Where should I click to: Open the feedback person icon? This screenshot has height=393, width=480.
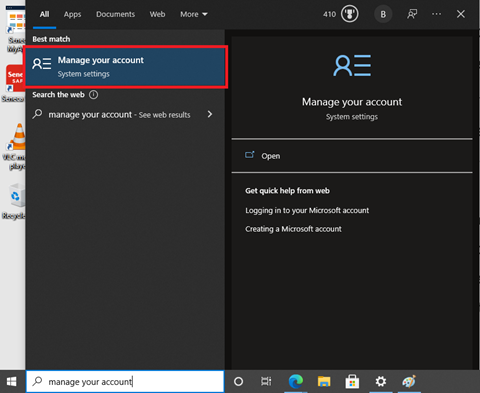pyautogui.click(x=412, y=14)
